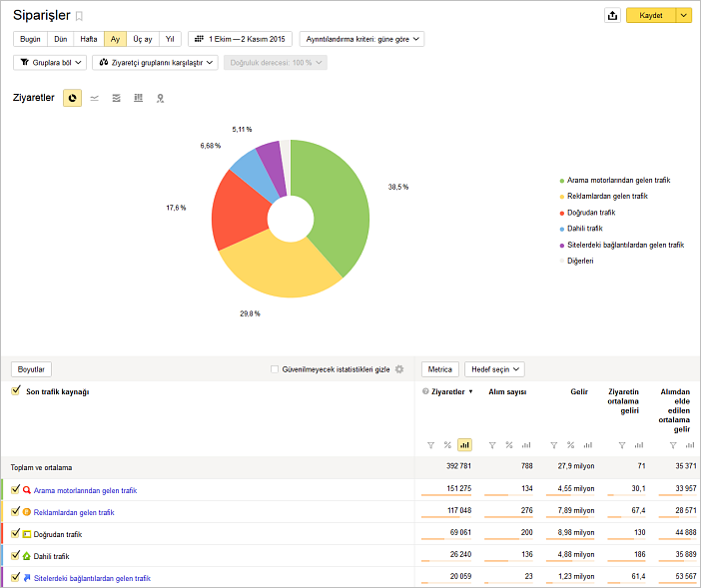Open Ziyaretçi gruplarını karşılaştır dropdown
The height and width of the screenshot is (588, 701).
coord(155,63)
